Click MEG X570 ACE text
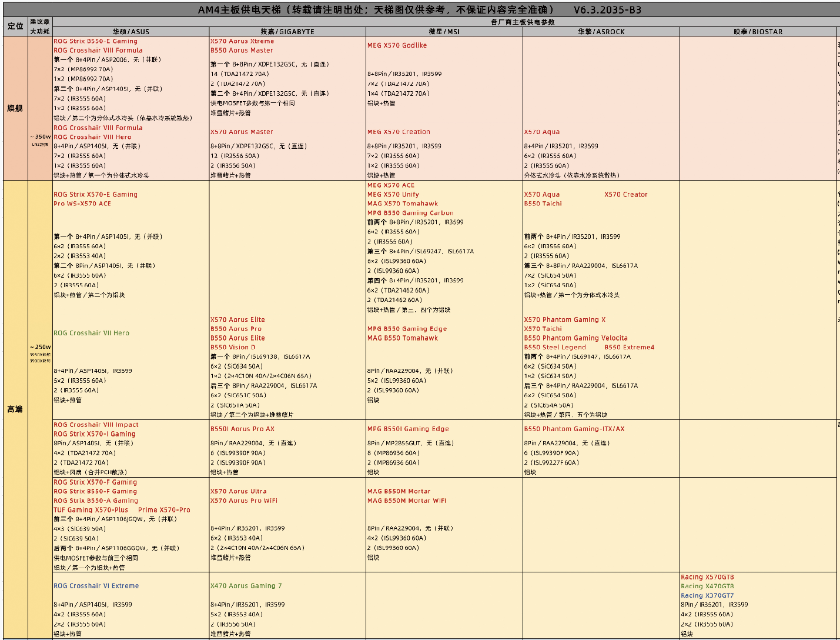Screen dimensions: 840x640 391,185
